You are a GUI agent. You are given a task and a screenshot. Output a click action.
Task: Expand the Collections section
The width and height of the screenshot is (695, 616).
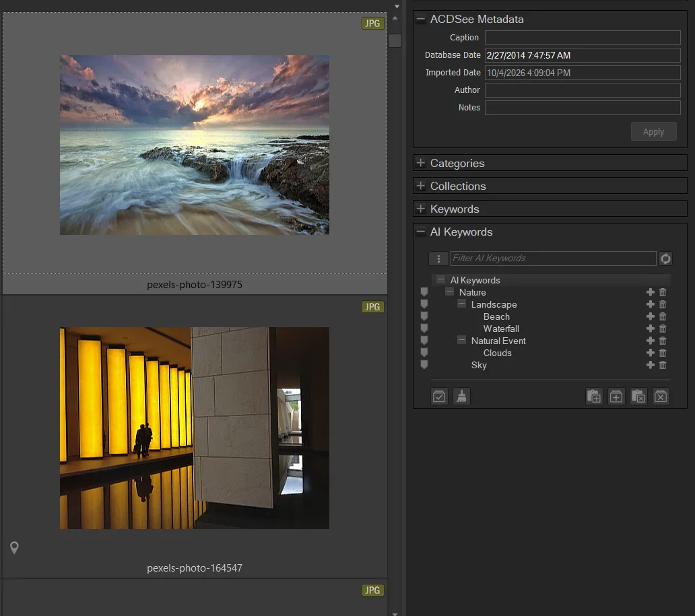coord(421,186)
